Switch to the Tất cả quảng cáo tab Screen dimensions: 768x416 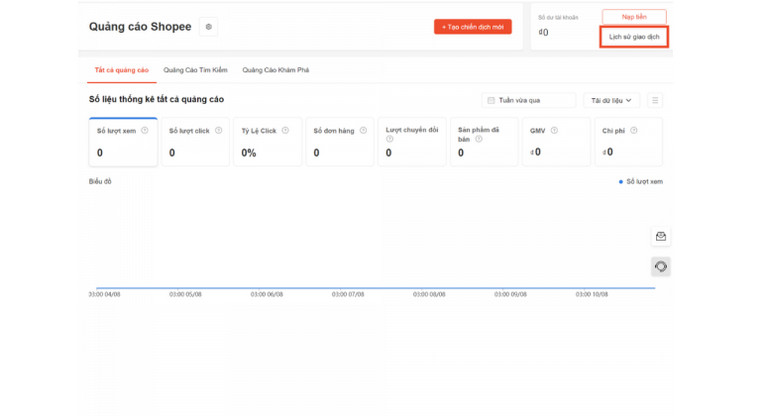(x=121, y=70)
